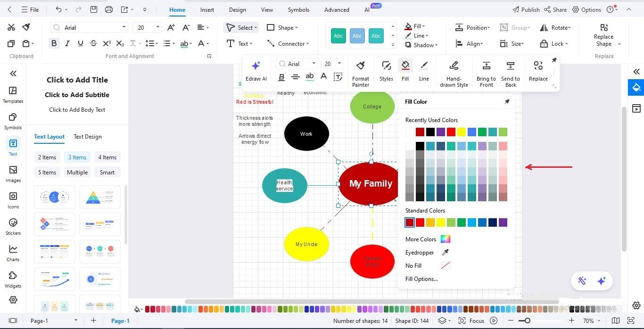The height and width of the screenshot is (329, 644).
Task: Toggle Italic in the ribbon
Action: coord(67,43)
